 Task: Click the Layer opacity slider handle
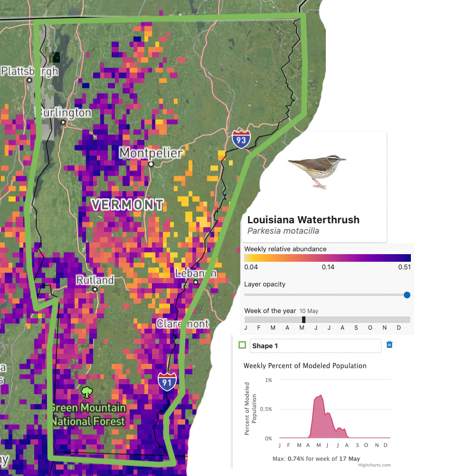pos(407,295)
